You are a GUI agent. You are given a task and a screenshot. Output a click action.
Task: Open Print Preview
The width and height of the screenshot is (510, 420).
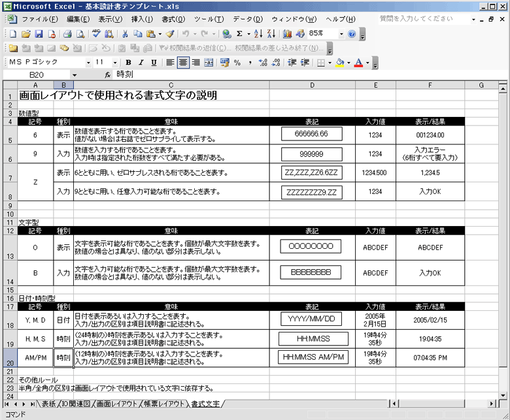coord(80,34)
